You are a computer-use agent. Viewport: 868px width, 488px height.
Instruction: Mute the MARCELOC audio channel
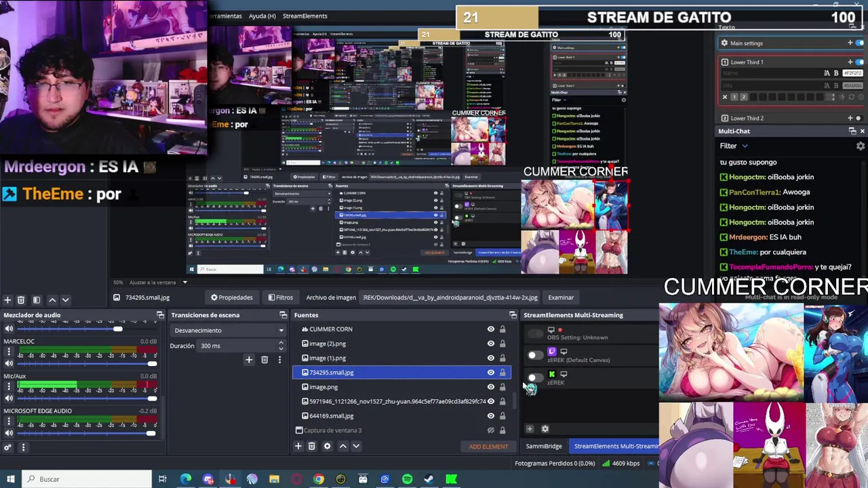pos(9,364)
